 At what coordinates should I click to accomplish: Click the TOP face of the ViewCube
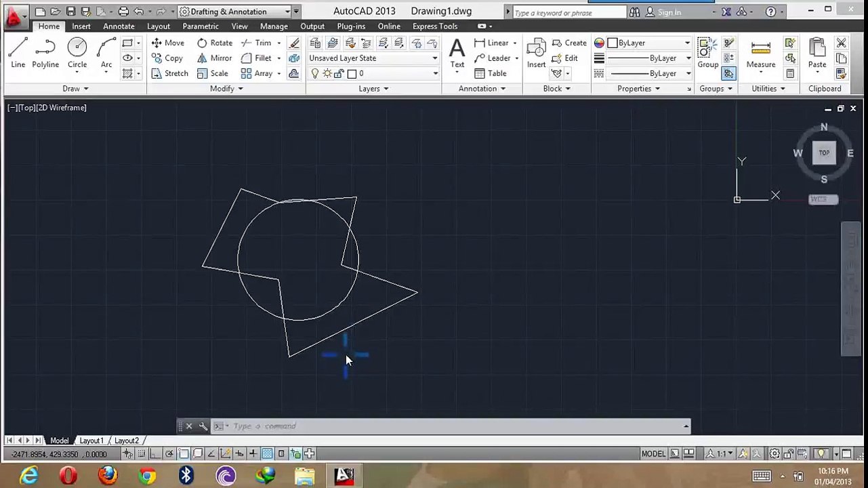(824, 153)
